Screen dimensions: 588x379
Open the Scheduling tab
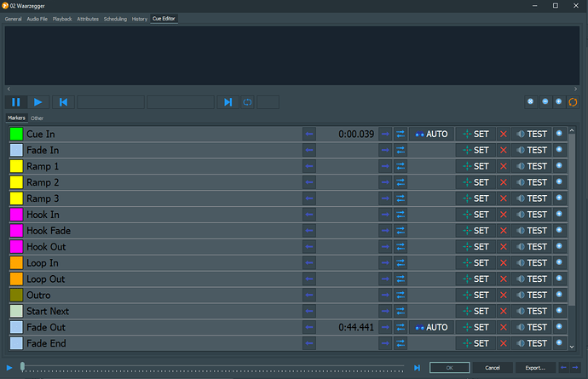pos(115,18)
